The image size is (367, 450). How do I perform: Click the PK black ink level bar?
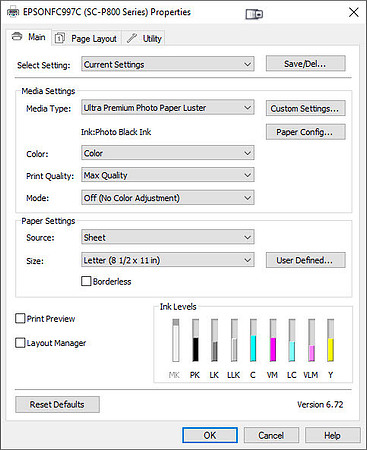(x=195, y=340)
